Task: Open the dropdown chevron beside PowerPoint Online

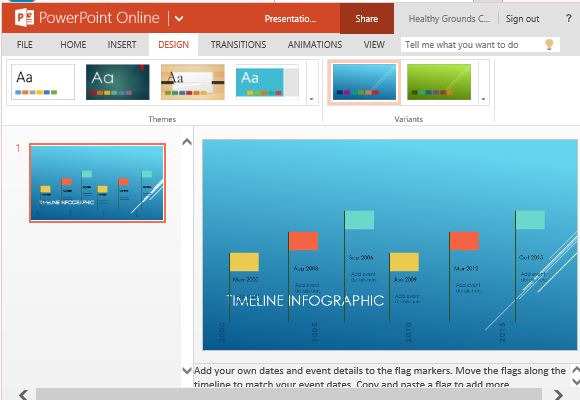Action: click(179, 19)
